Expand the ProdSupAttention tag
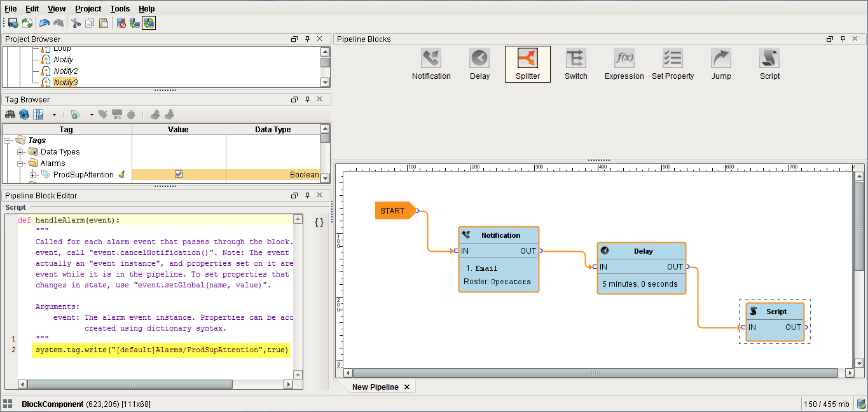 tap(33, 175)
